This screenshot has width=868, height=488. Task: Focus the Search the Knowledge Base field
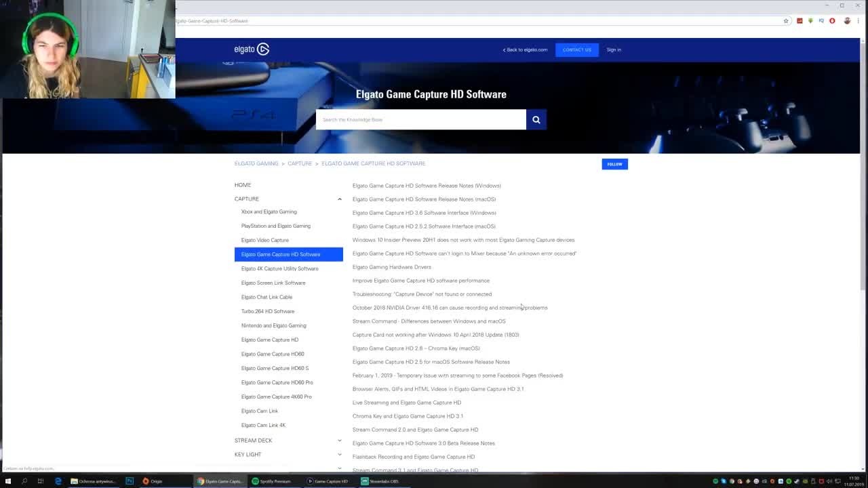[420, 119]
